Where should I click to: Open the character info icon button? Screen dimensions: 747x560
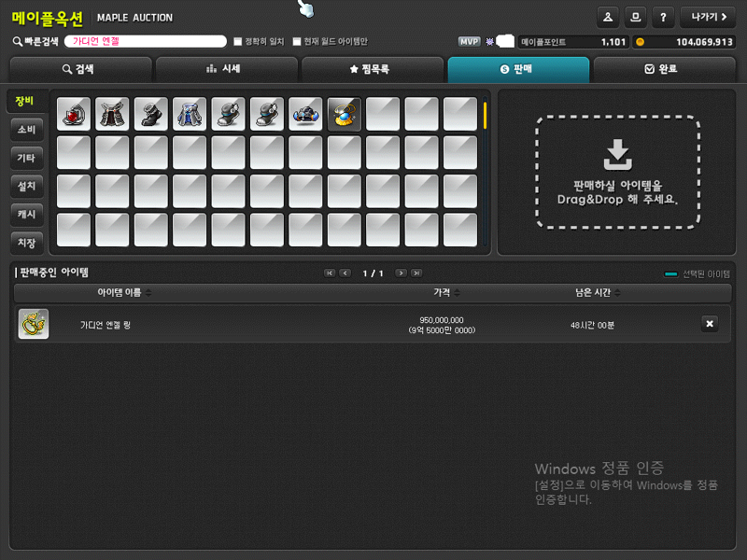(x=608, y=17)
